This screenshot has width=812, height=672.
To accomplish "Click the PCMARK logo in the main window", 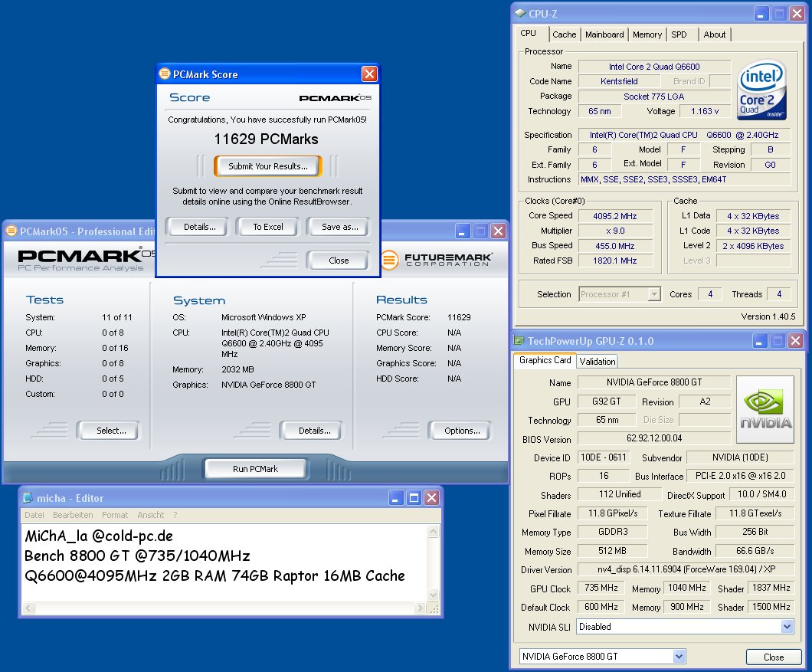I will [x=86, y=260].
